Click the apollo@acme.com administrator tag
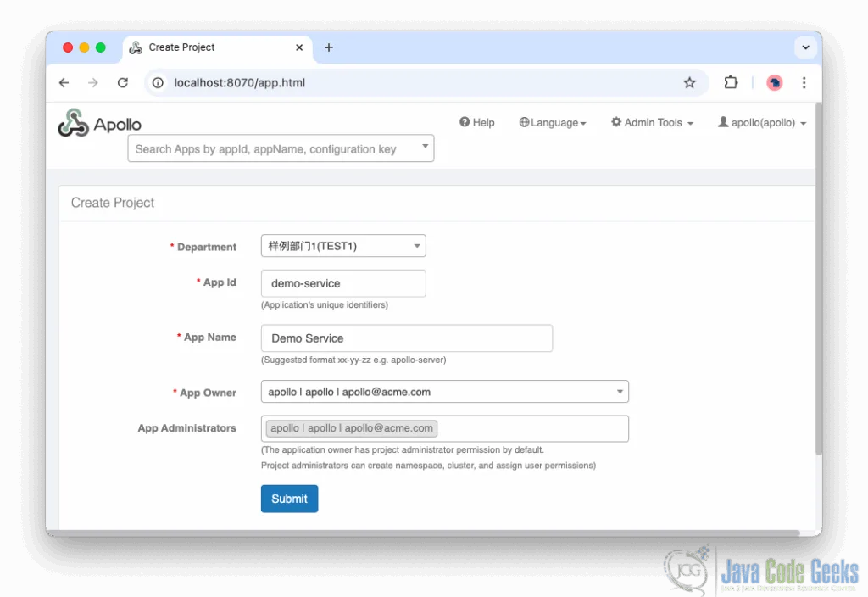This screenshot has width=868, height=597. [x=352, y=428]
